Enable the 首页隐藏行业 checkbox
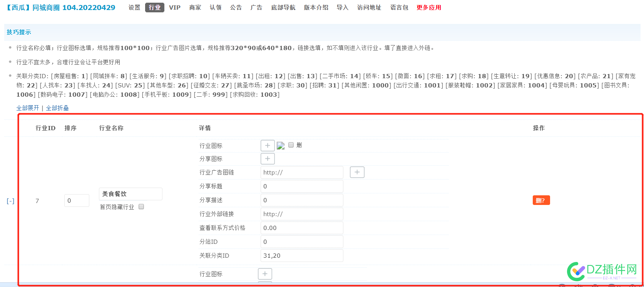 pyautogui.click(x=141, y=206)
